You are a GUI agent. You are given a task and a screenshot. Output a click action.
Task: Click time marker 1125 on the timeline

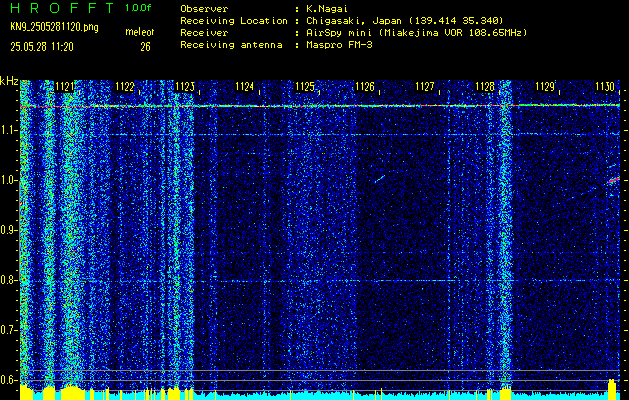pyautogui.click(x=305, y=87)
